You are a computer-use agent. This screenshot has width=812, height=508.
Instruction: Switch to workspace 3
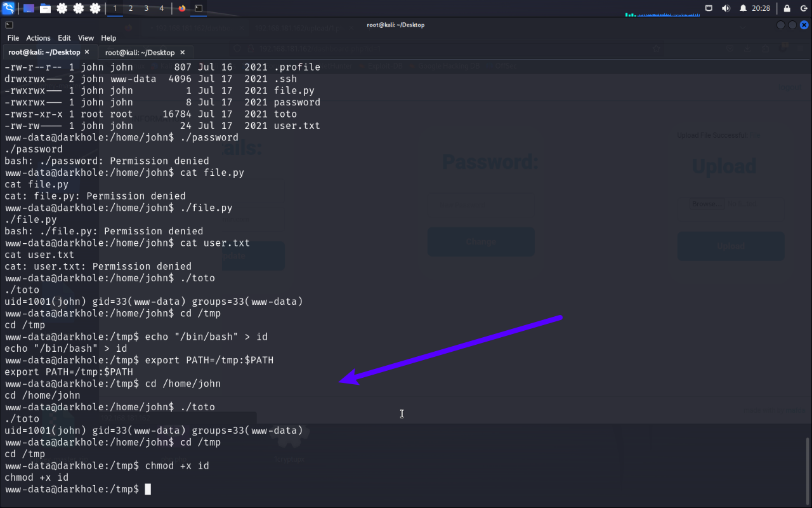coord(146,8)
